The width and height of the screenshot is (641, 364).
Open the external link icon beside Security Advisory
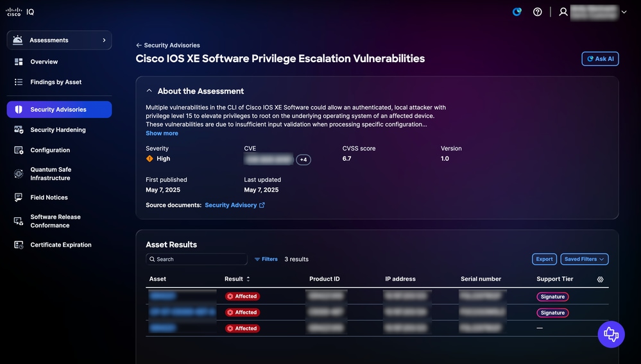[262, 205]
